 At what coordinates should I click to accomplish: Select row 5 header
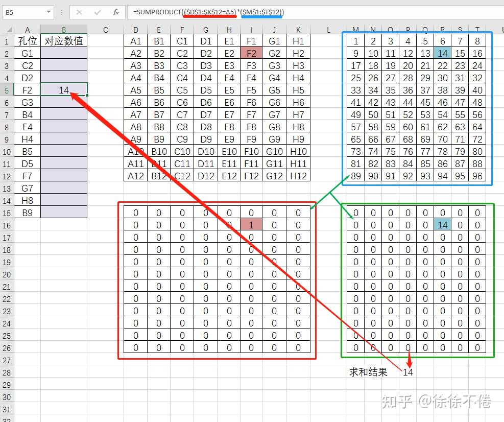[x=7, y=90]
